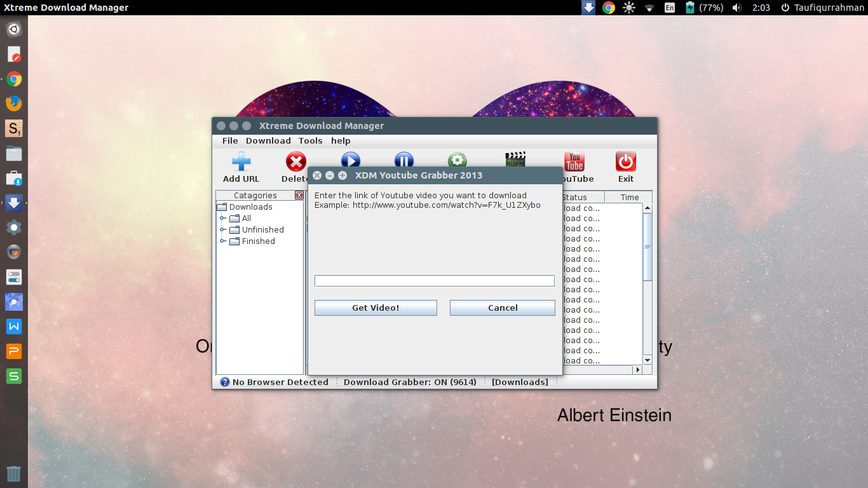Click the Get Video! button
Screen dimensions: 868x488
[x=376, y=308]
